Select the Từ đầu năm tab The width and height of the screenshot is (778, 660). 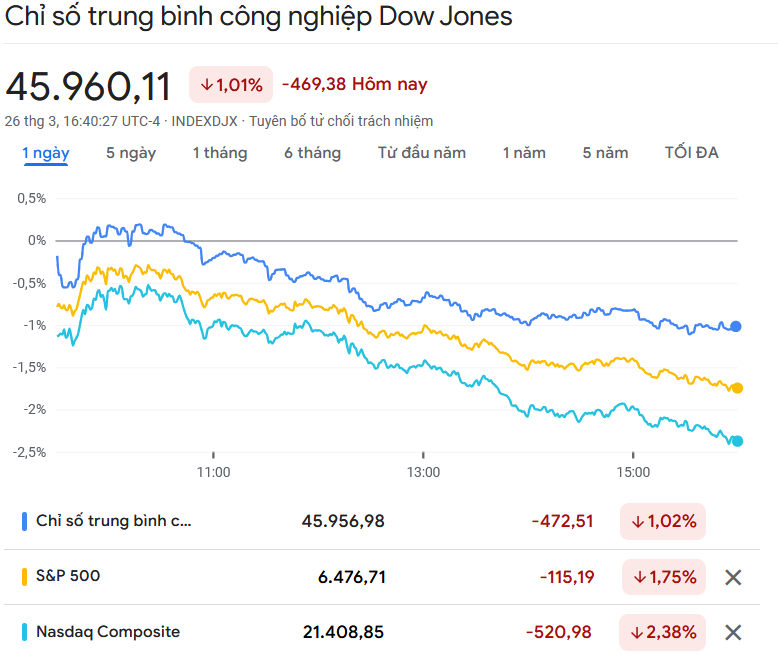[x=422, y=153]
